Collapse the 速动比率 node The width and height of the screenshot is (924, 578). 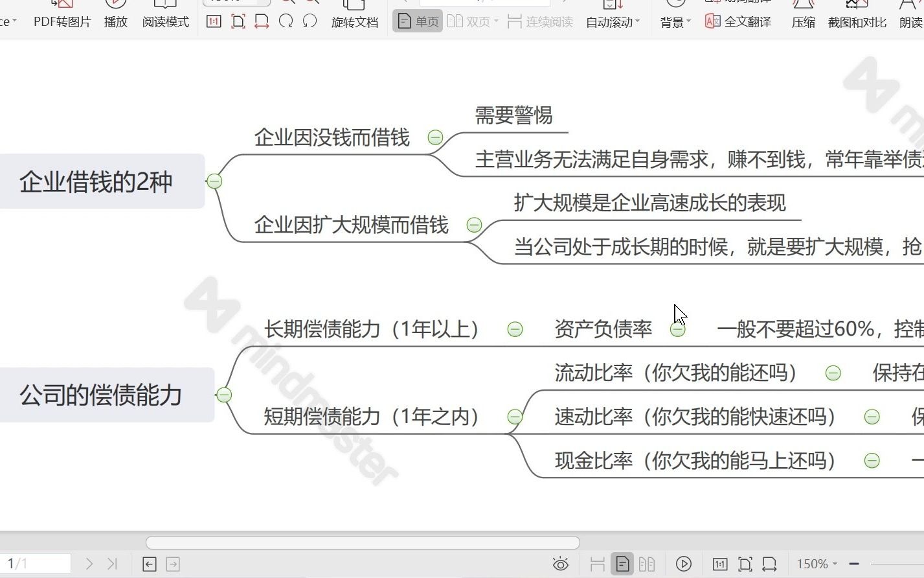click(x=872, y=417)
